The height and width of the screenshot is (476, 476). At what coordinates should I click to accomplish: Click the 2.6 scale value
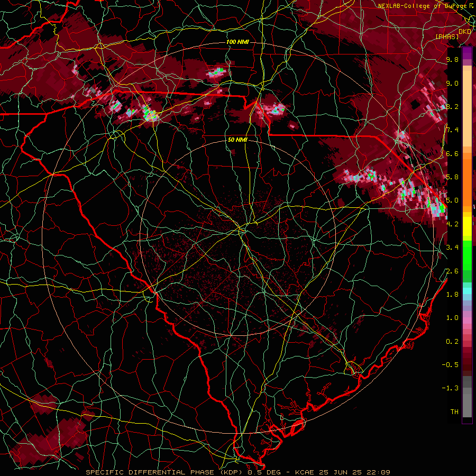pos(452,271)
